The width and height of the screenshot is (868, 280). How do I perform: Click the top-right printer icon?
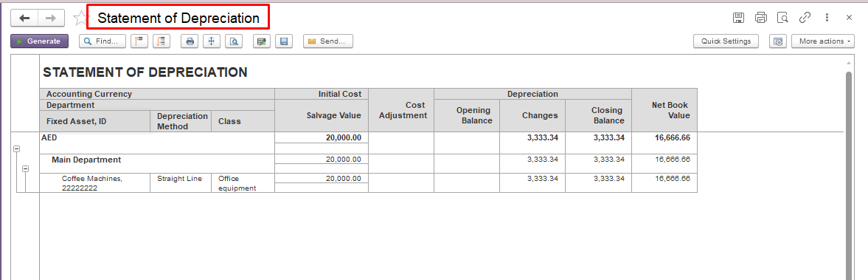[x=761, y=18]
